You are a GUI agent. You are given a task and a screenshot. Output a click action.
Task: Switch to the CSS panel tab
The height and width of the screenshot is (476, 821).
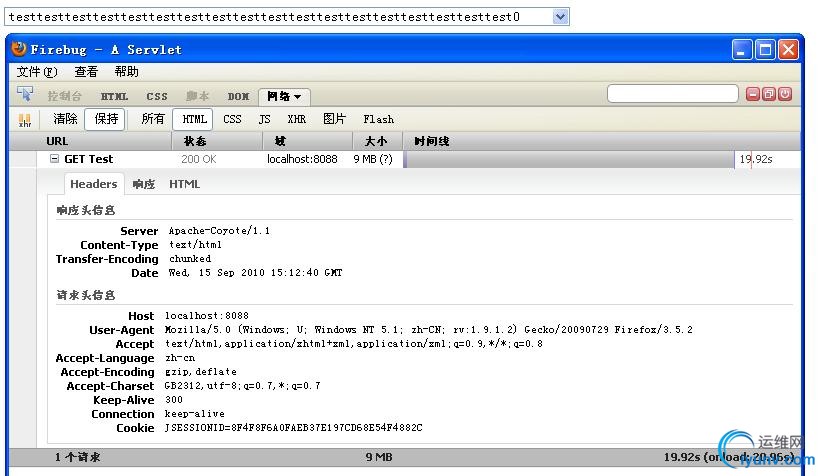157,96
